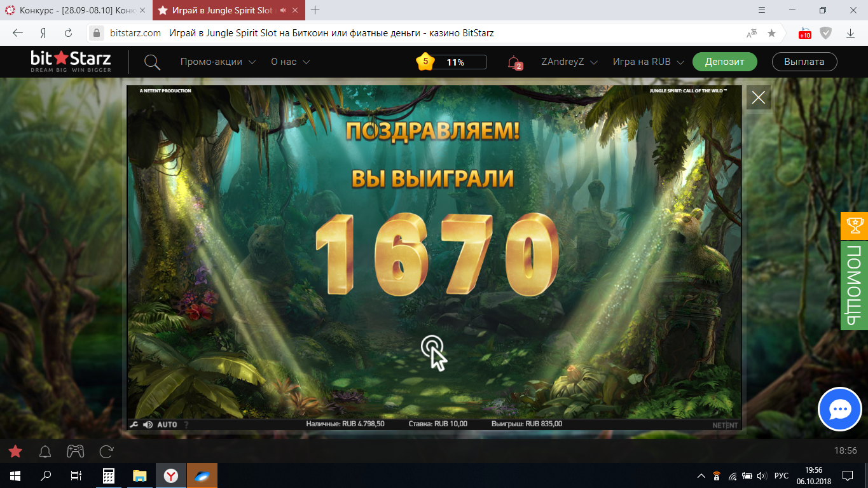
Task: Click the Выигрыш RUB 835,00 win text
Action: point(527,424)
